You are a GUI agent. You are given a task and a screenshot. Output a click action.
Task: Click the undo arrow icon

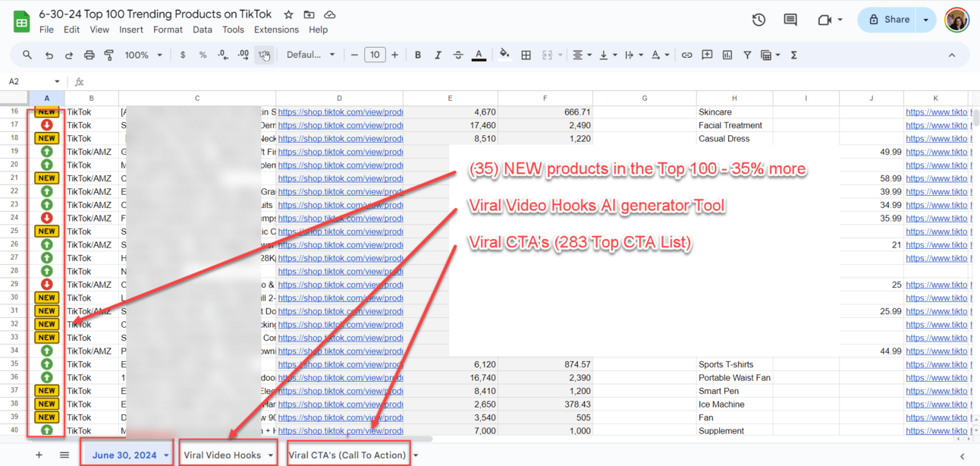click(49, 55)
